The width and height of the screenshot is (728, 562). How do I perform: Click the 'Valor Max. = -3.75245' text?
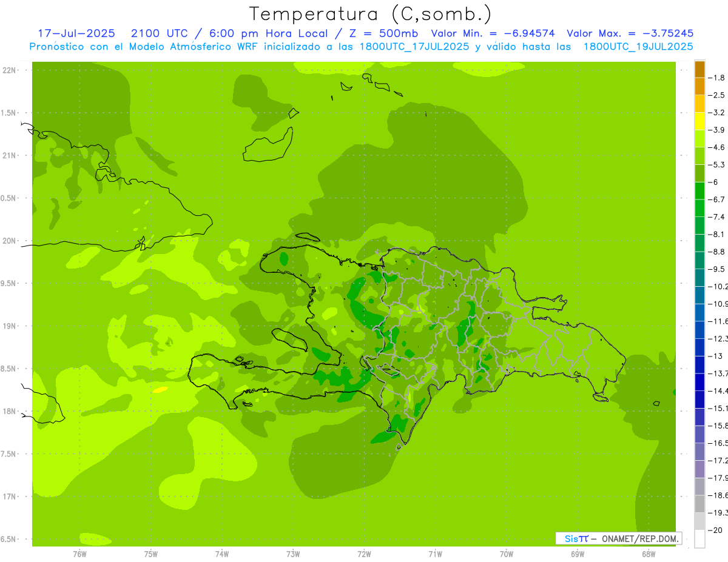[630, 33]
